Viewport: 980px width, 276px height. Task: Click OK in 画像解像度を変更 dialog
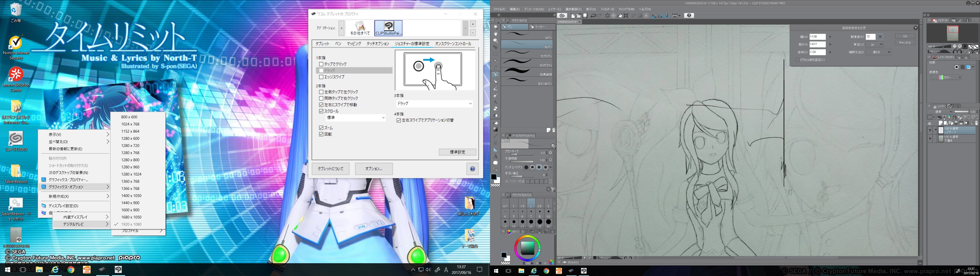click(905, 37)
